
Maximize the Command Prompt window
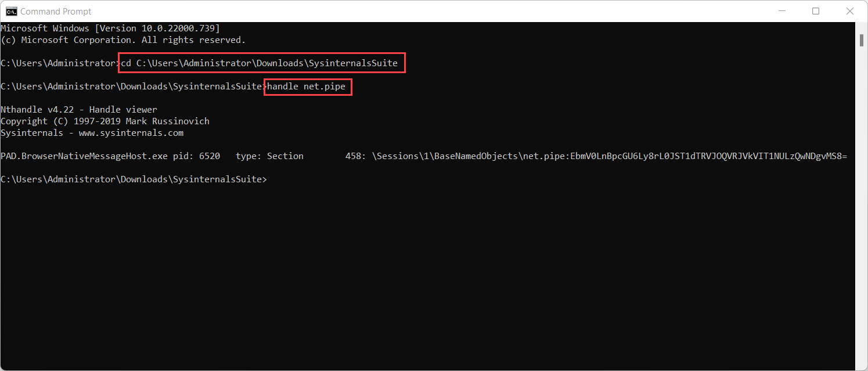[x=816, y=10]
